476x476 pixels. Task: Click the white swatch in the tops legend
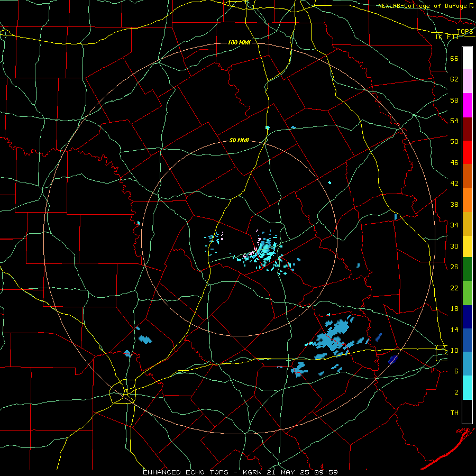pyautogui.click(x=467, y=58)
